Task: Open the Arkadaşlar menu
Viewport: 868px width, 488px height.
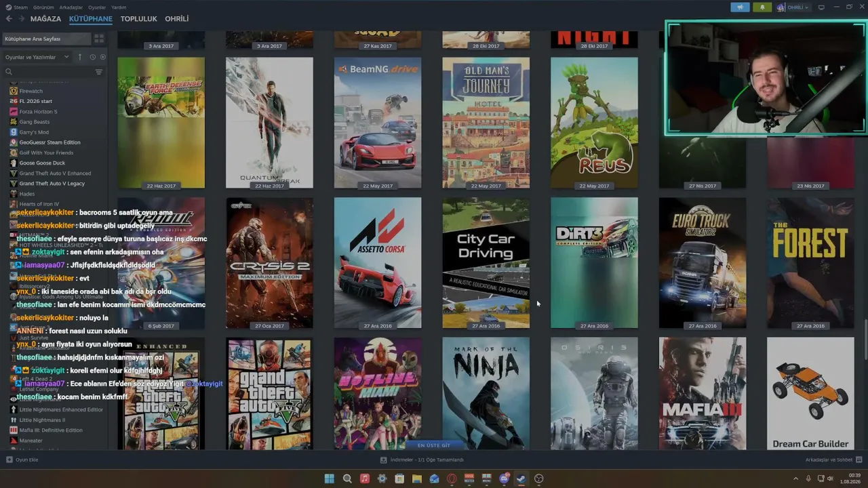Action: (x=71, y=7)
